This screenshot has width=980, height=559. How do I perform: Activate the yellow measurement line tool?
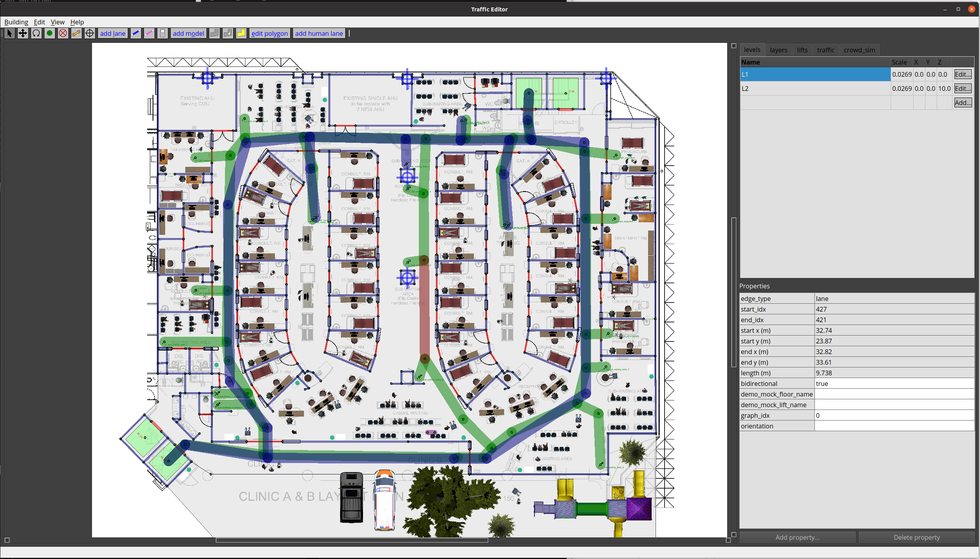pos(76,33)
